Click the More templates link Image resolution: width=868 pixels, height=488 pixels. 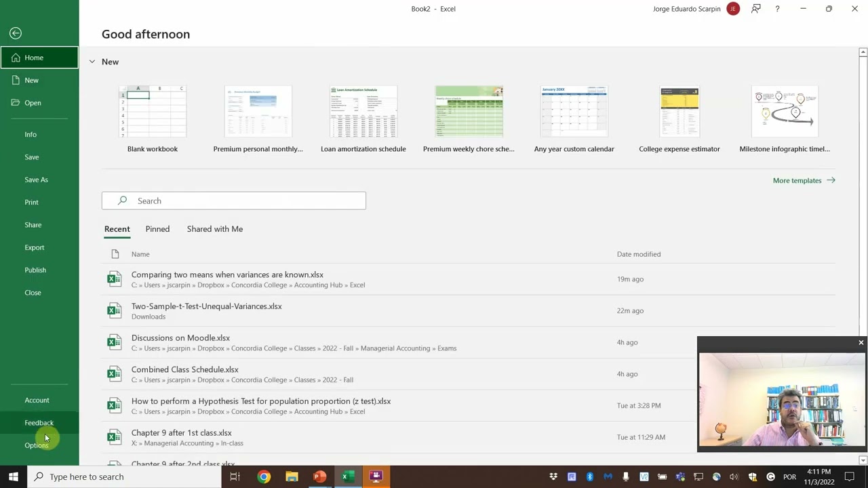click(804, 180)
